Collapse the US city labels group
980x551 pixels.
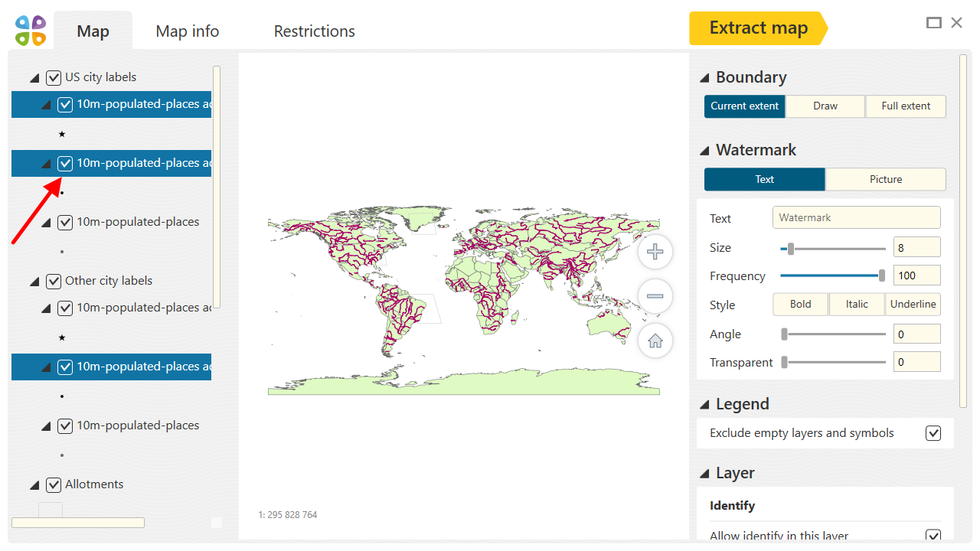[34, 78]
